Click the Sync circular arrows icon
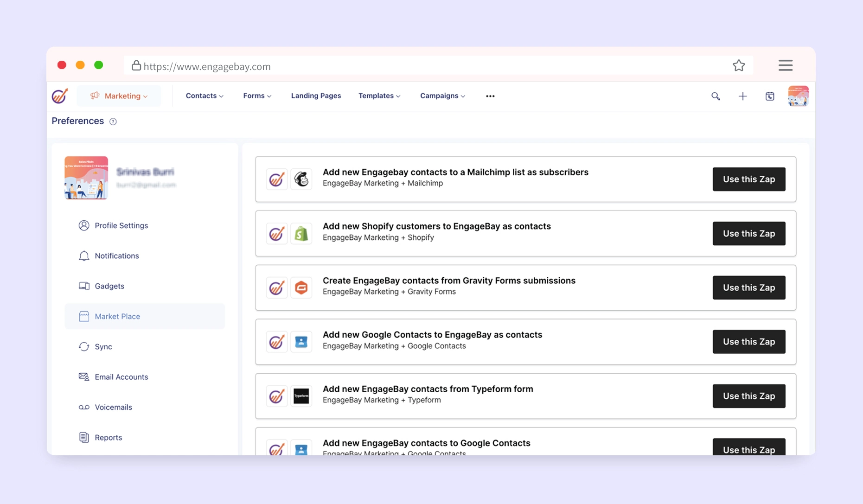The width and height of the screenshot is (863, 504). tap(84, 346)
